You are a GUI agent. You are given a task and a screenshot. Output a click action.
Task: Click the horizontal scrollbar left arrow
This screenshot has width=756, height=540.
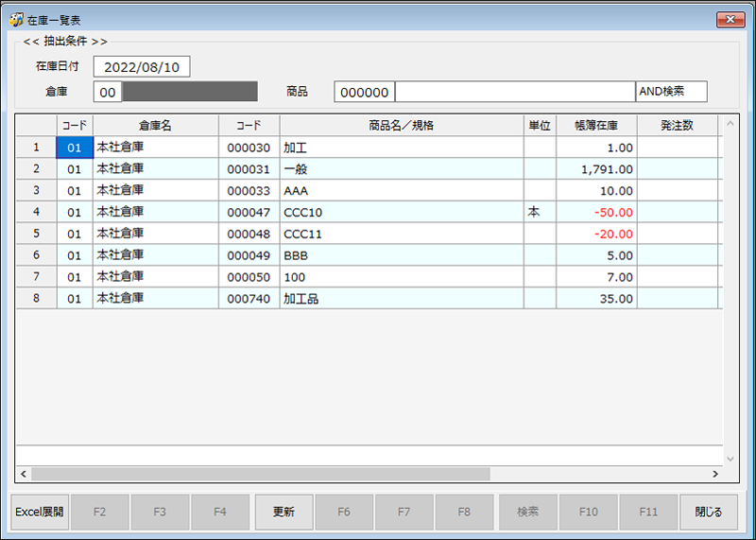point(23,473)
